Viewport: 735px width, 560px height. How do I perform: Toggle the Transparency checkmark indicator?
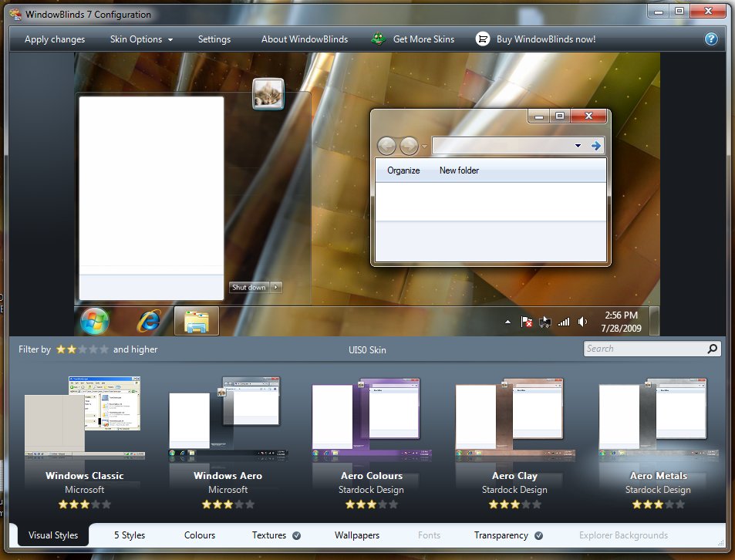pos(538,535)
